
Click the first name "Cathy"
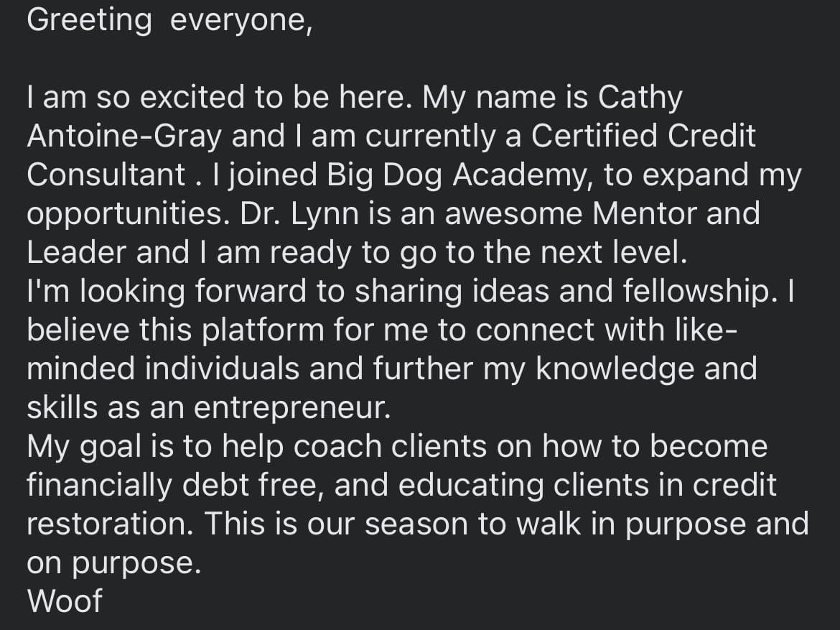click(640, 99)
